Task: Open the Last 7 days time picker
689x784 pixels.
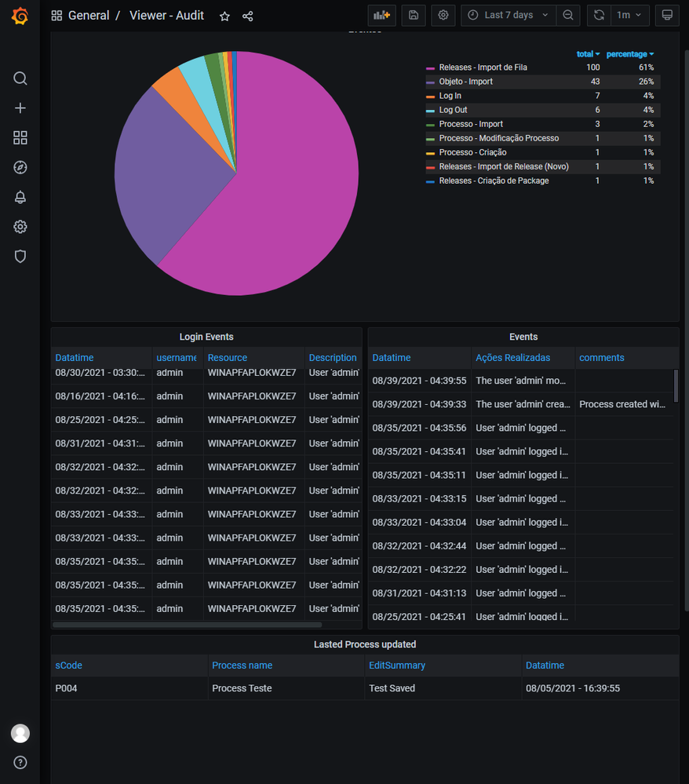Action: 508,15
